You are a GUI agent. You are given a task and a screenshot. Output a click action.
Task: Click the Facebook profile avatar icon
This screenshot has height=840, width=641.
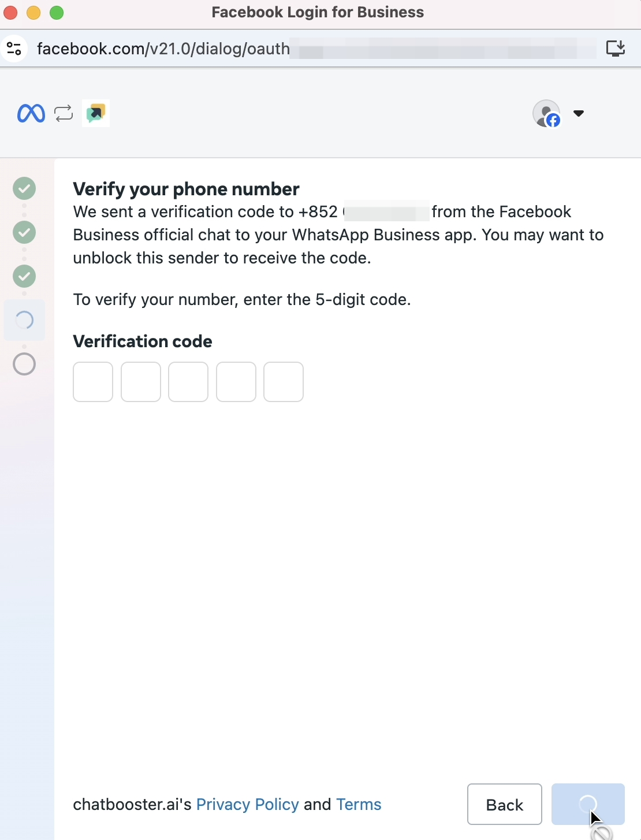tap(547, 113)
